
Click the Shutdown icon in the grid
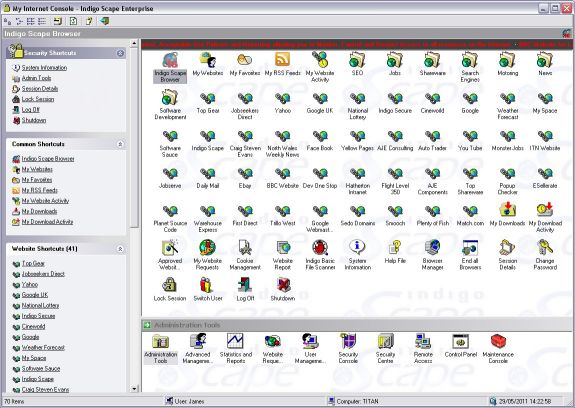[x=282, y=289]
